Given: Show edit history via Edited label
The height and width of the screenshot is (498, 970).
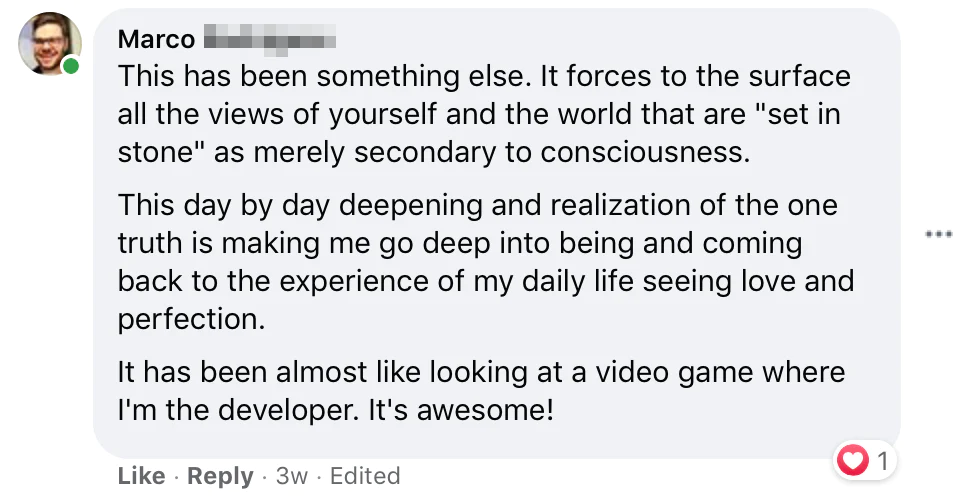Looking at the screenshot, I should (x=365, y=476).
